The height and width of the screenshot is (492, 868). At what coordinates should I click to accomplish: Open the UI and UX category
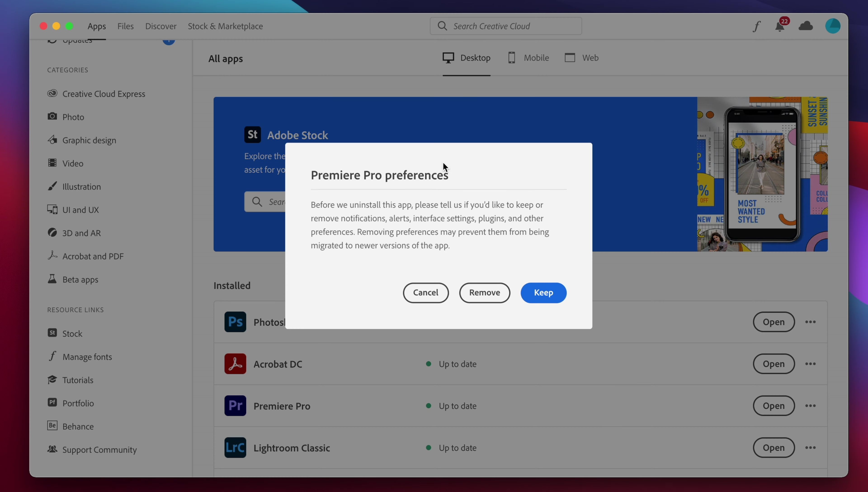(x=73, y=210)
